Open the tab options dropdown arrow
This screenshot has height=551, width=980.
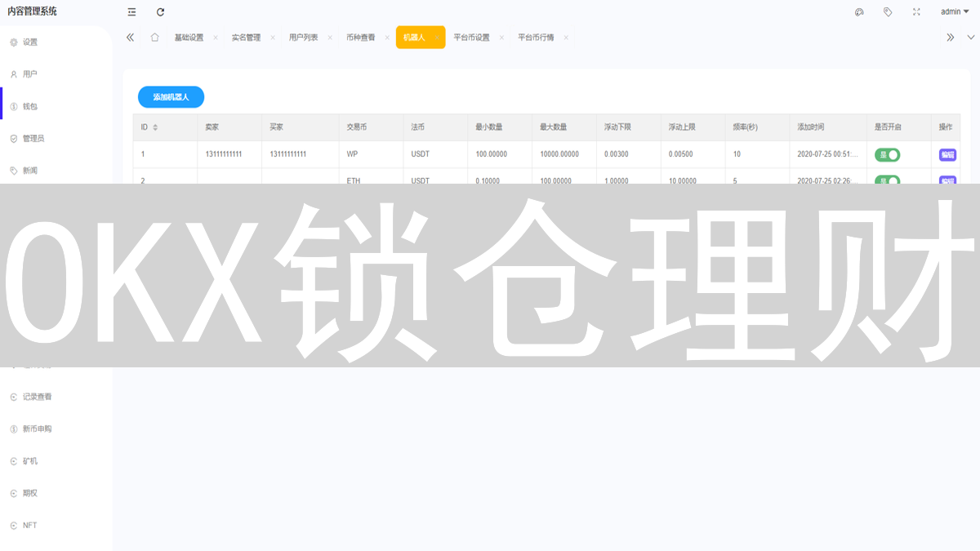tap(970, 38)
